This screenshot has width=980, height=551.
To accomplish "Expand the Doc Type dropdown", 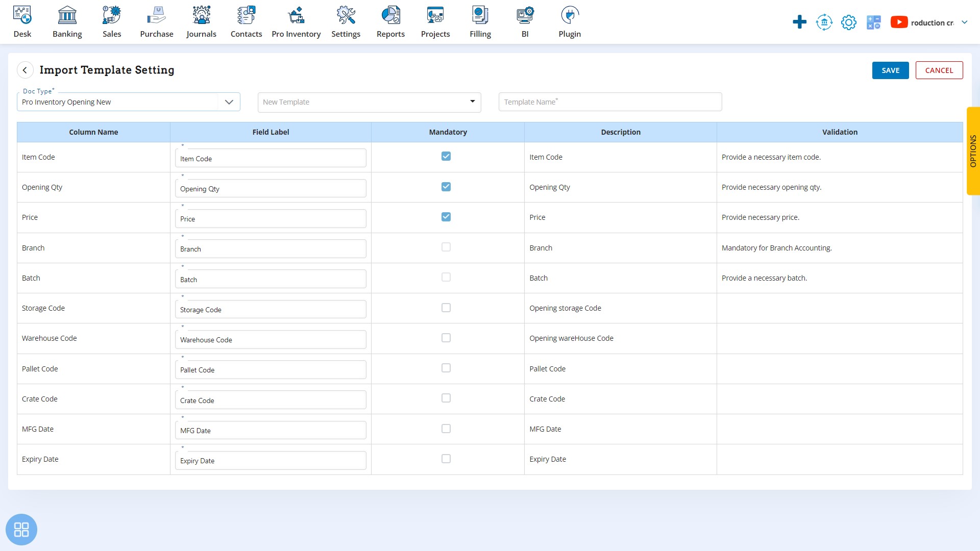I will [230, 102].
